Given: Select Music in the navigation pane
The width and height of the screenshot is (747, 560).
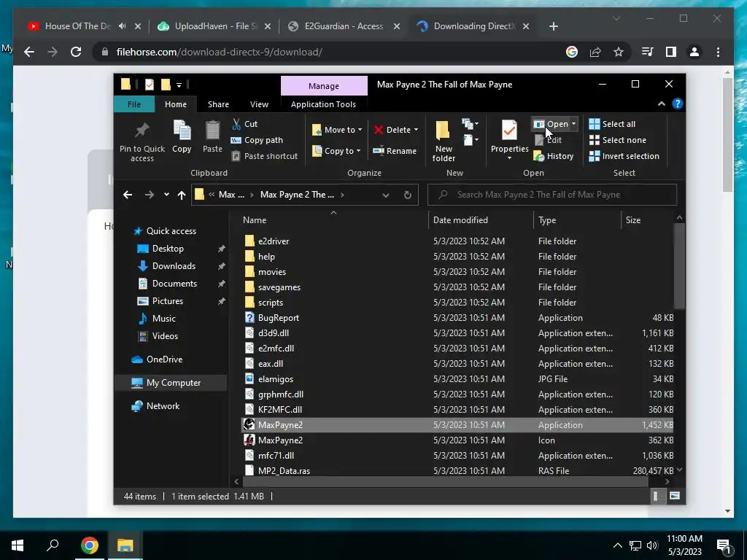Looking at the screenshot, I should [163, 319].
